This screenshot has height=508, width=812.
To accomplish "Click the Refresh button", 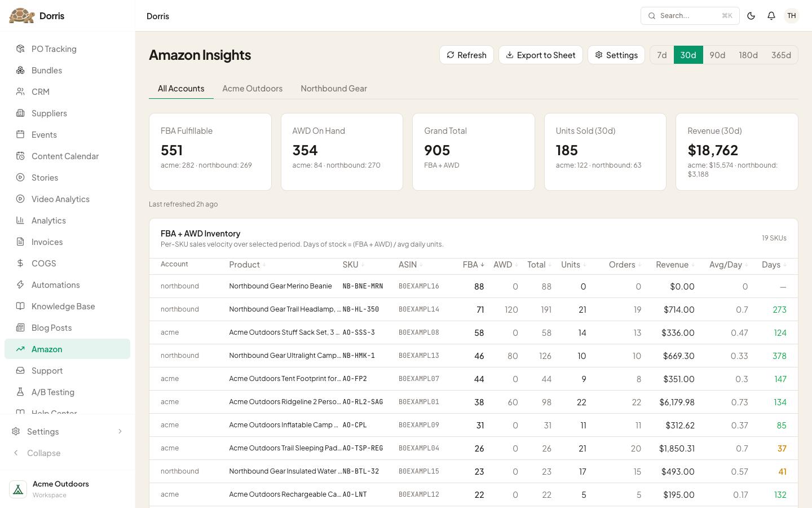I will coord(466,55).
